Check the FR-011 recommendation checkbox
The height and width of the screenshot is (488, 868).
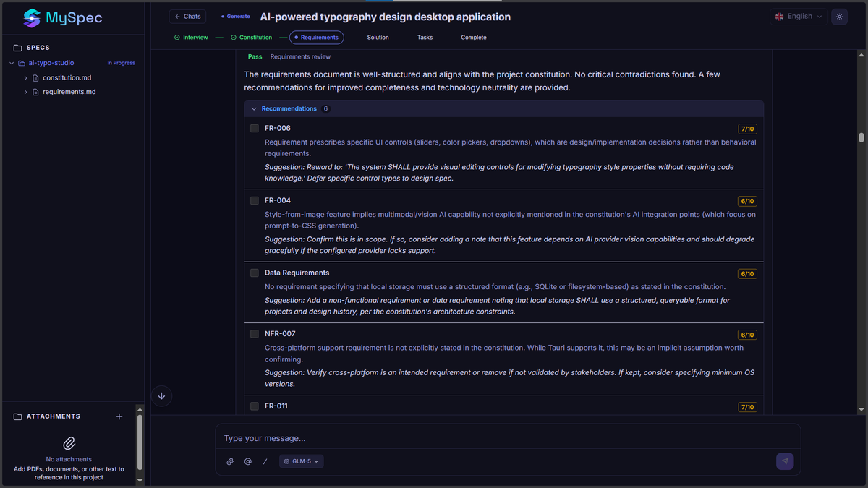click(x=255, y=406)
